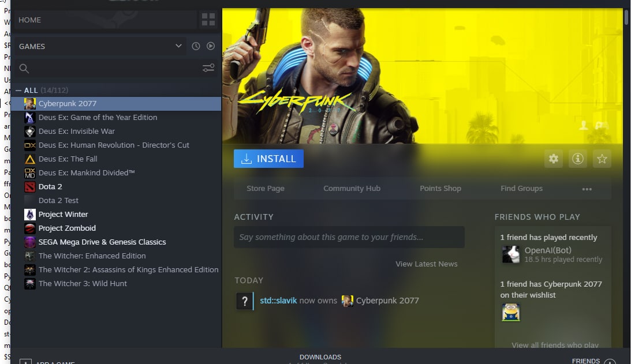This screenshot has height=364, width=631.
Task: Open View all friends who play
Action: click(555, 345)
